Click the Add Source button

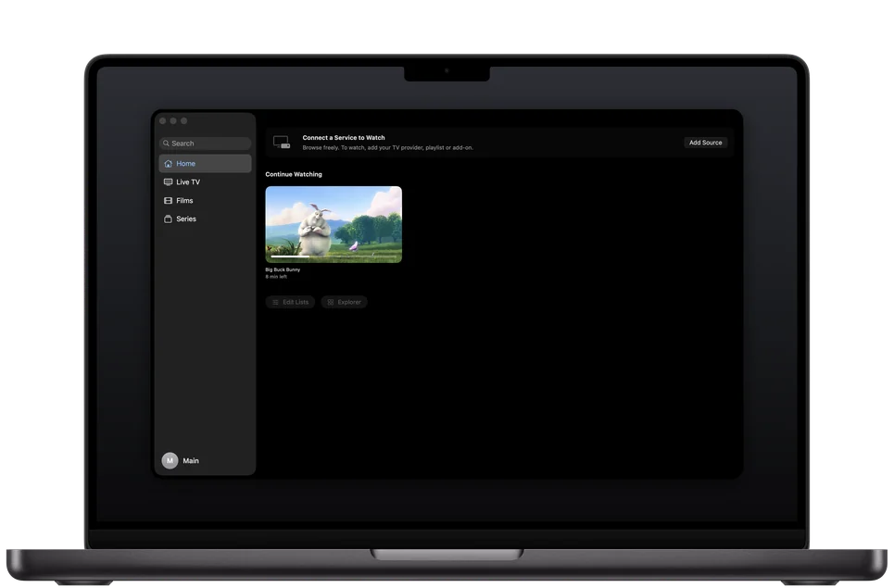[705, 143]
